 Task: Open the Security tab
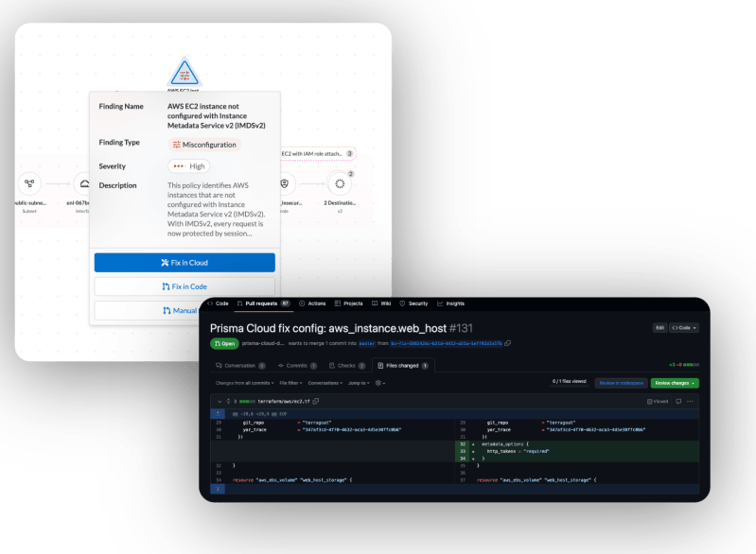413,303
